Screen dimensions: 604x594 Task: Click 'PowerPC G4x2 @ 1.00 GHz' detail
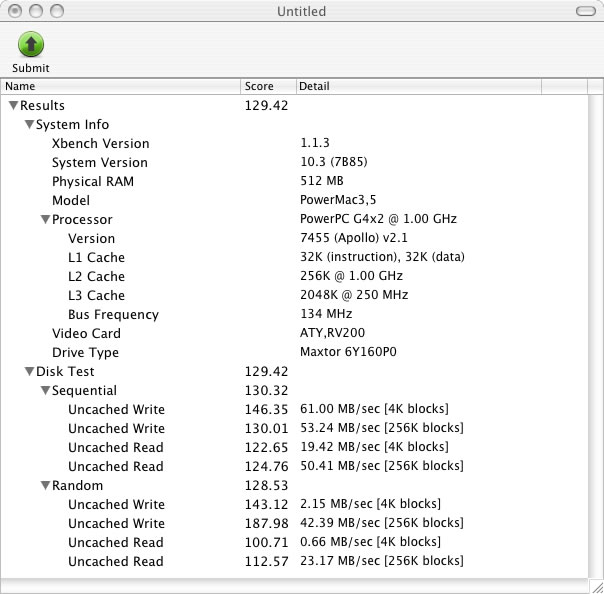pos(378,219)
